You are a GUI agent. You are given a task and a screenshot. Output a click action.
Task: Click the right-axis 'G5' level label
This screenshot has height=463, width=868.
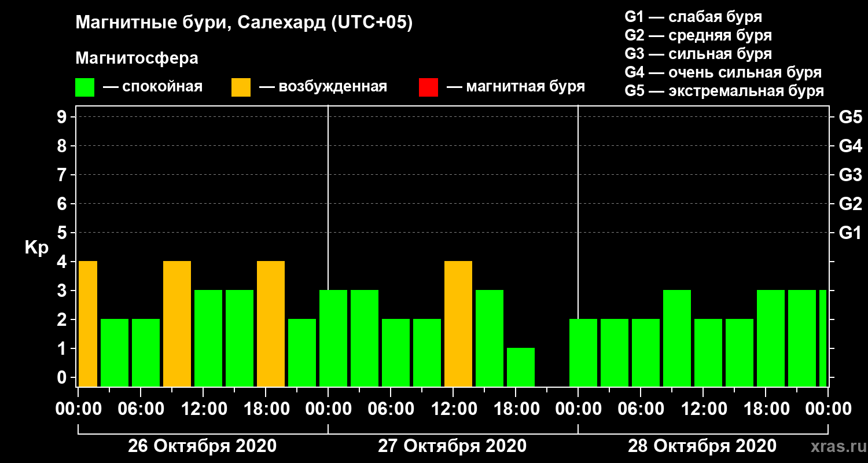[850, 117]
